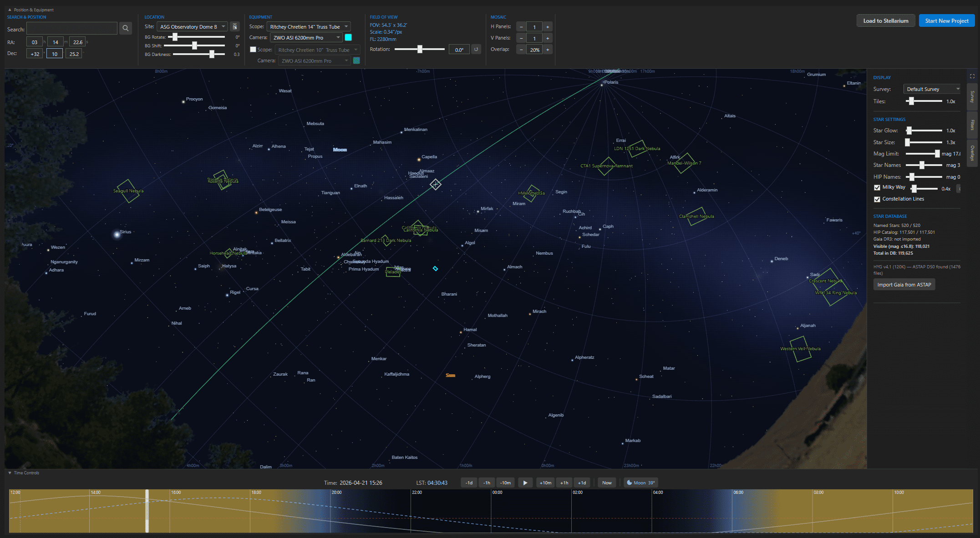Switch to the Filters side tab
980x538 pixels.
click(x=972, y=125)
